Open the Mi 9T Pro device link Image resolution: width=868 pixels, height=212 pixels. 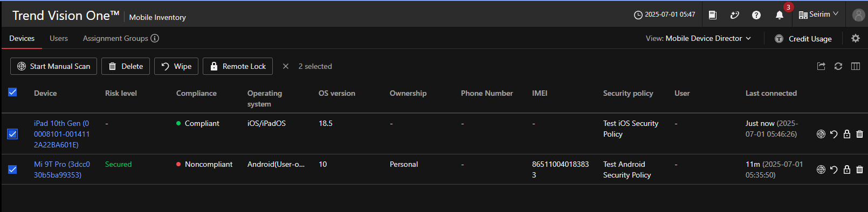pos(61,169)
